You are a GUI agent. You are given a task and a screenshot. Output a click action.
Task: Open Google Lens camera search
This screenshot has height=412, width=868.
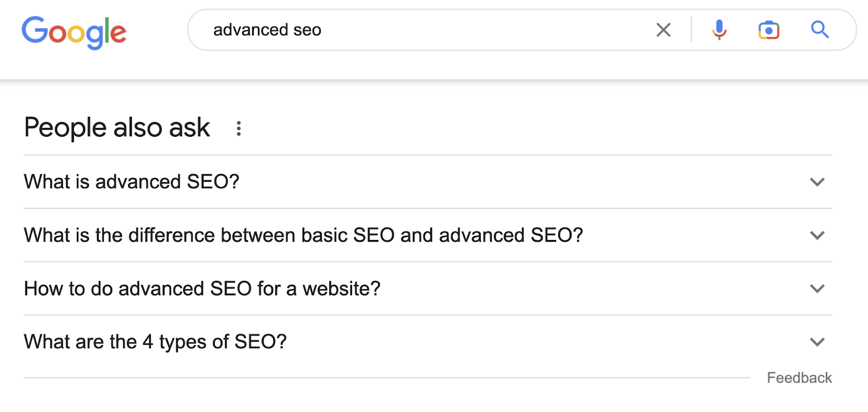(768, 30)
